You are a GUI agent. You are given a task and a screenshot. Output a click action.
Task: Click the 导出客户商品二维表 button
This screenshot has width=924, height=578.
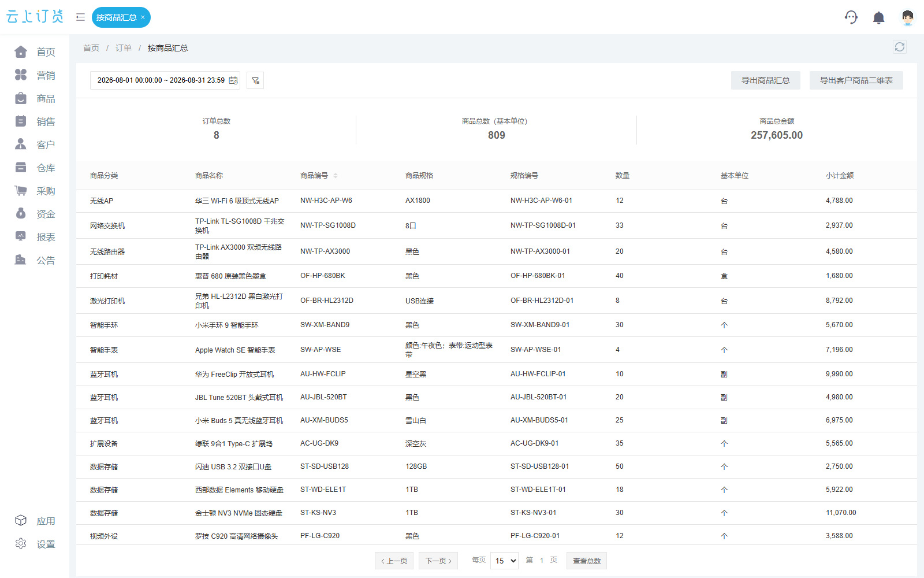[x=856, y=80]
